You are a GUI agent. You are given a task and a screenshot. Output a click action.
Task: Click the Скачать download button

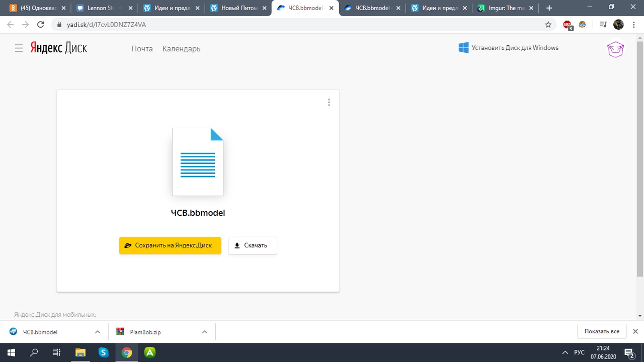pos(253,245)
